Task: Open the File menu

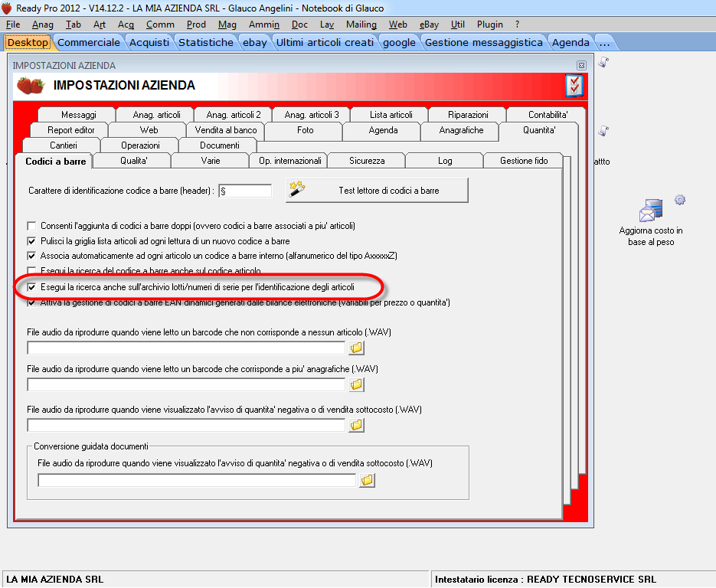Action: point(13,24)
